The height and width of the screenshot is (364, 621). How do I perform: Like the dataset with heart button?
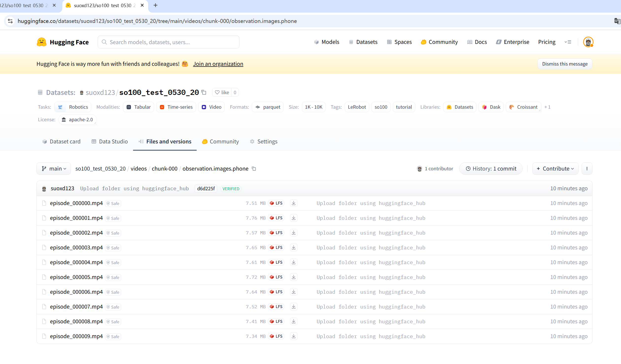(222, 92)
